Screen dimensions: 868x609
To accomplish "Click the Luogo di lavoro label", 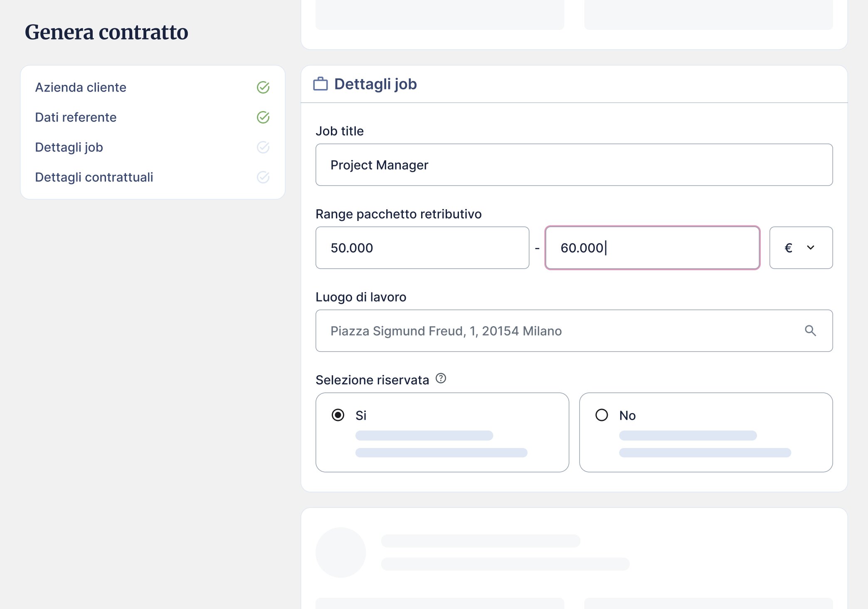I will (x=361, y=297).
